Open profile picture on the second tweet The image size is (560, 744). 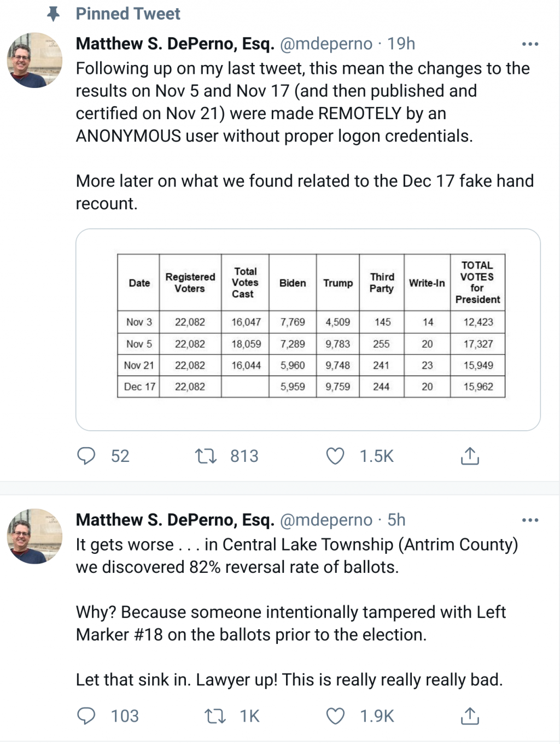coord(34,536)
